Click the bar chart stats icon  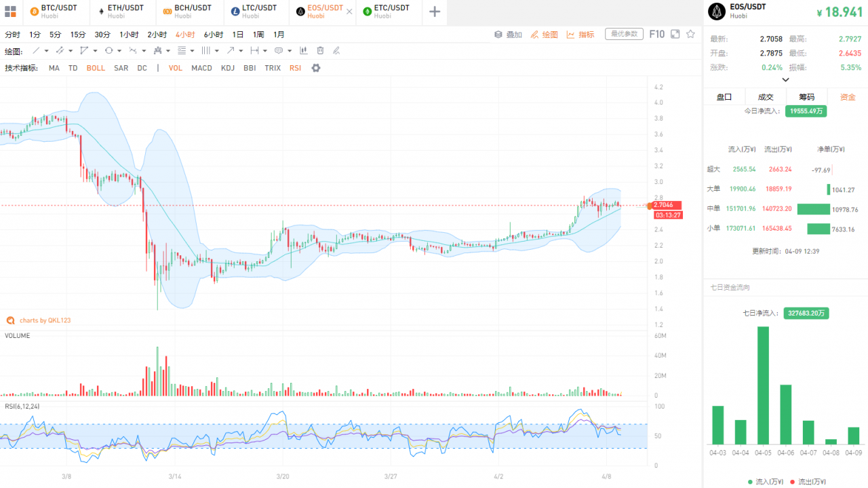[303, 50]
